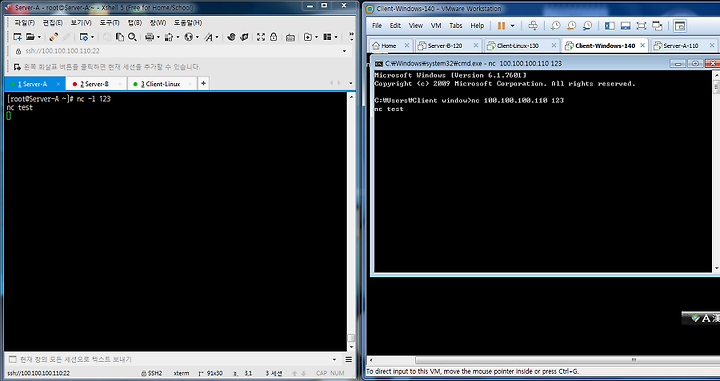Add a new Xshell tab with plus button
This screenshot has width=720, height=381.
(203, 84)
